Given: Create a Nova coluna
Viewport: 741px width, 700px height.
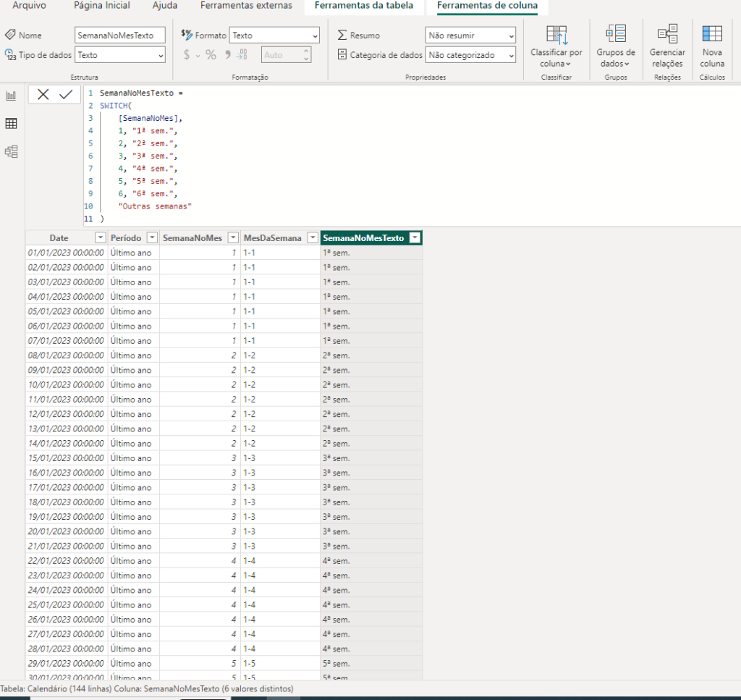Looking at the screenshot, I should 712,45.
